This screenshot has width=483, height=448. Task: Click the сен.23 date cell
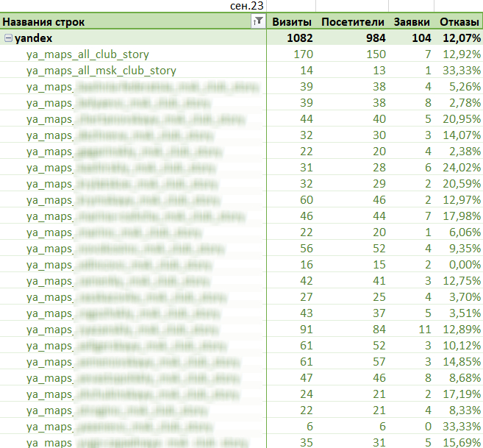(x=247, y=6)
